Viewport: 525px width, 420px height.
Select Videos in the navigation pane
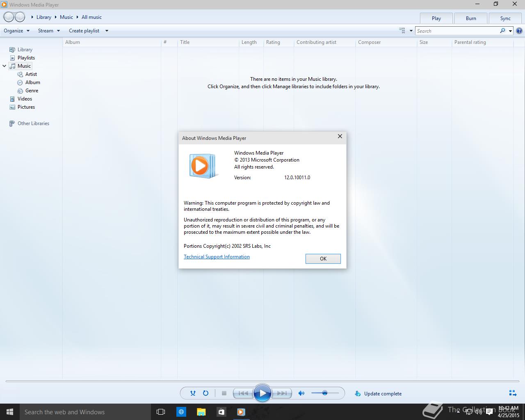(25, 99)
